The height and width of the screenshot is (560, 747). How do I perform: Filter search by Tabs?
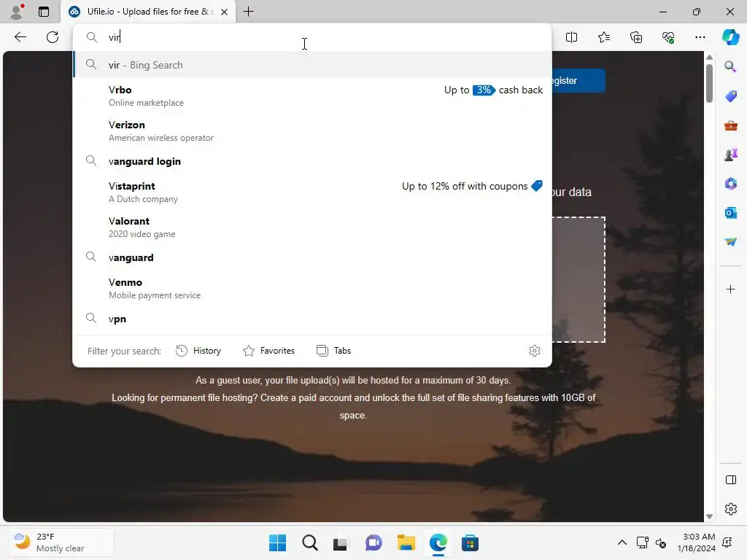pyautogui.click(x=333, y=351)
